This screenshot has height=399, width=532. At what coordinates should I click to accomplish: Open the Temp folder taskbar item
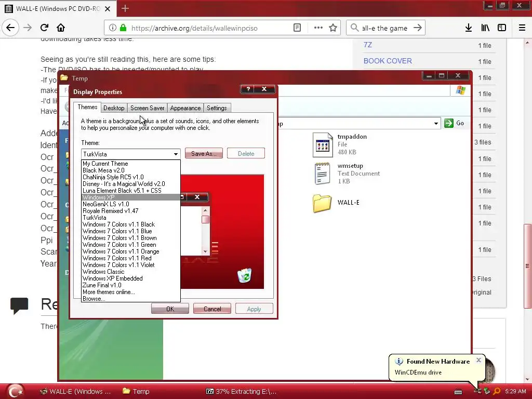coord(136,391)
